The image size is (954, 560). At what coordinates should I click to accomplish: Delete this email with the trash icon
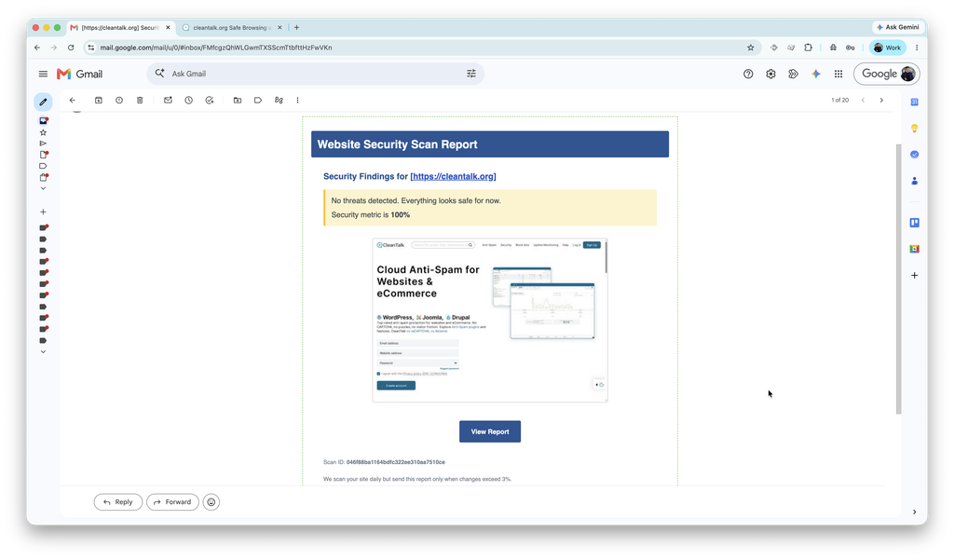pos(140,100)
